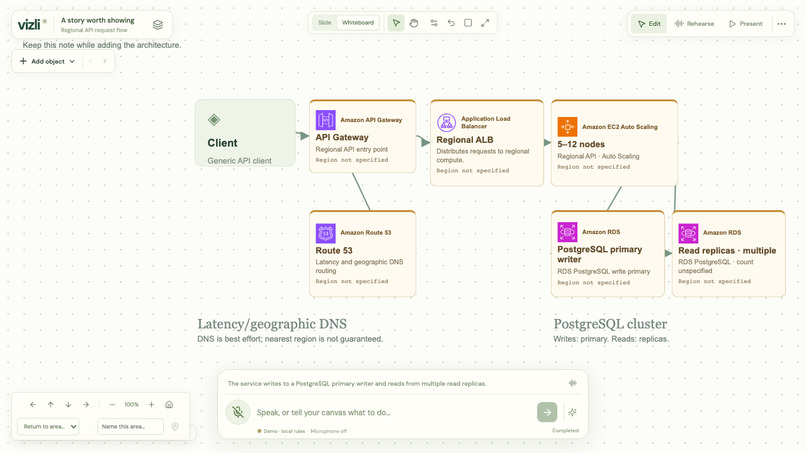Click the transcript text about PostgreSQL writer

357,384
